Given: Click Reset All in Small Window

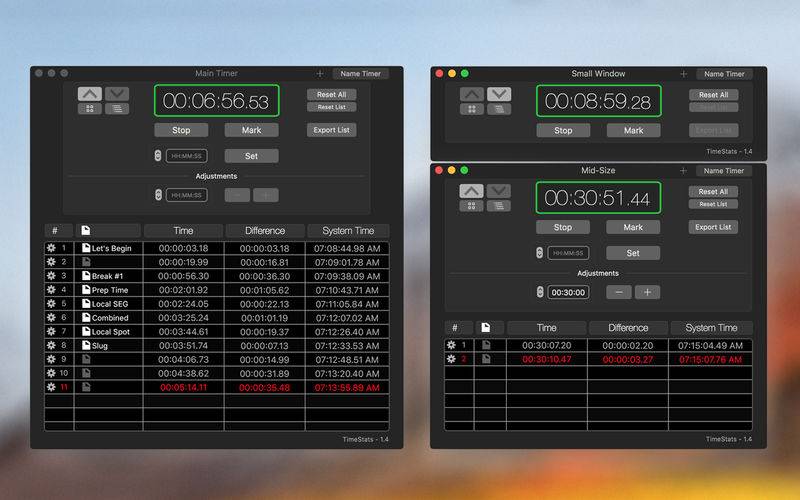Looking at the screenshot, I should [714, 95].
